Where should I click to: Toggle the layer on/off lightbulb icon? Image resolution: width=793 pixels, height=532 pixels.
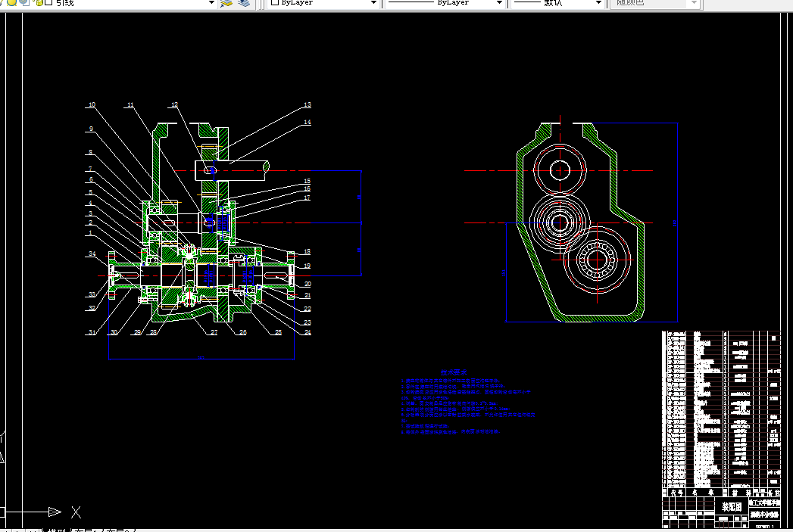tap(2, 2)
